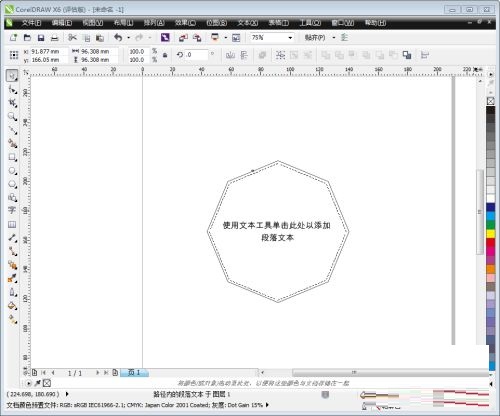
Task: Open the 效果(C) menu
Action: click(x=185, y=23)
